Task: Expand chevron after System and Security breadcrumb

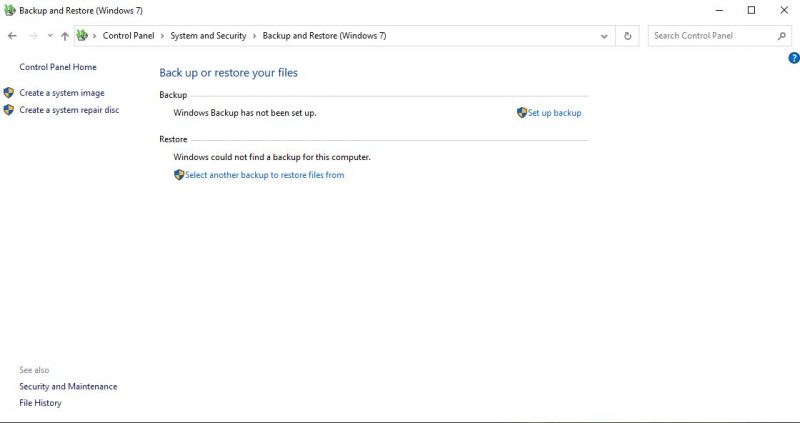Action: tap(254, 36)
